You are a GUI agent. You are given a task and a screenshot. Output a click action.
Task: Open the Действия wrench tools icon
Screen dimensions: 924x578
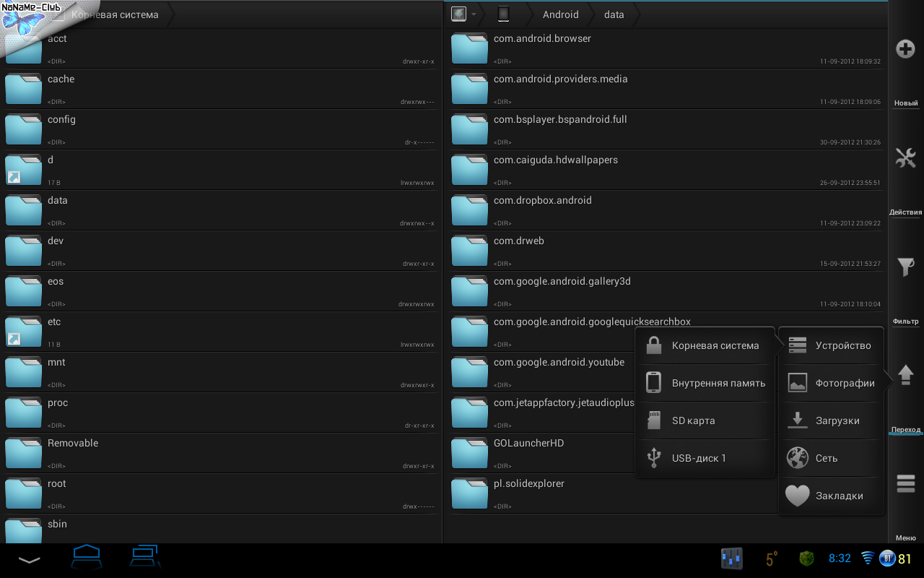pos(905,158)
